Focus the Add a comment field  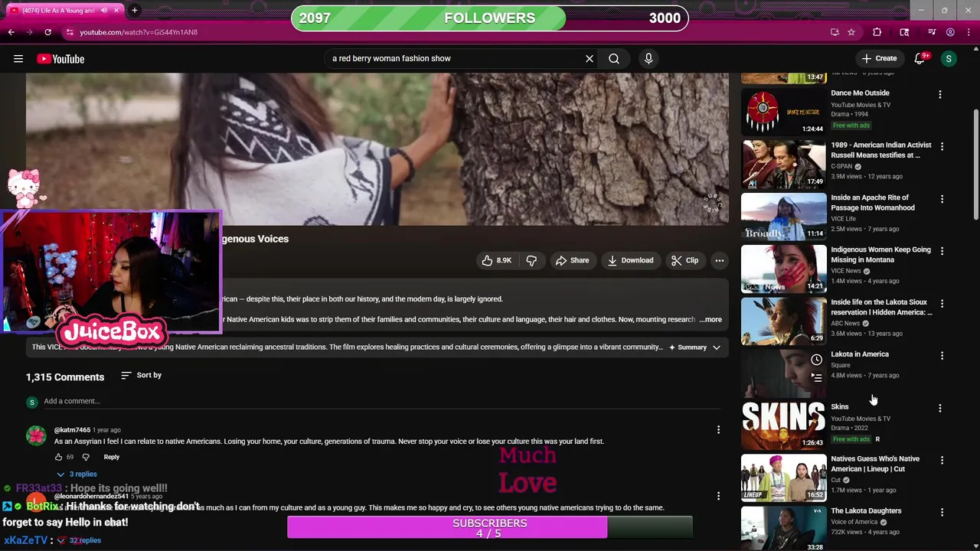(x=383, y=401)
